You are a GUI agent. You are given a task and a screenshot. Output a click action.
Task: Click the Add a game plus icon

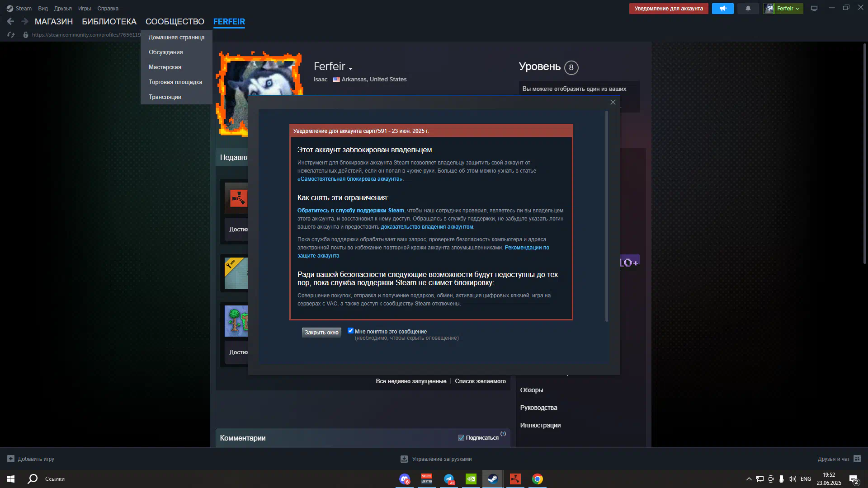pyautogui.click(x=11, y=459)
